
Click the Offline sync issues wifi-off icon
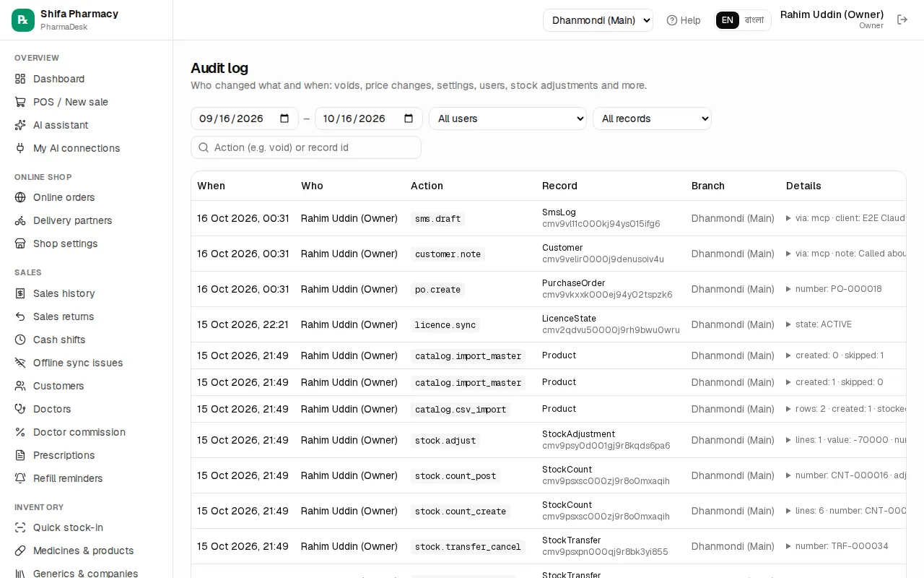20,363
